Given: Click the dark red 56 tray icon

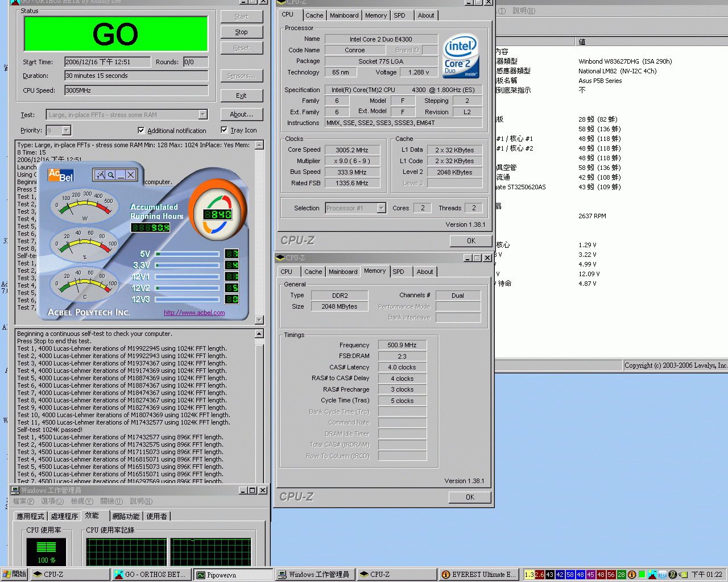Looking at the screenshot, I should (x=611, y=575).
